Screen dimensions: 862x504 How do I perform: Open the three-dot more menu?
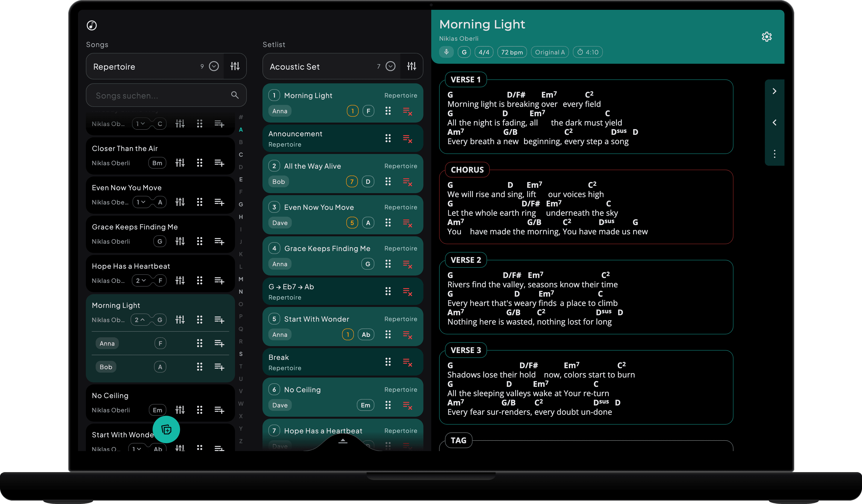click(x=774, y=154)
